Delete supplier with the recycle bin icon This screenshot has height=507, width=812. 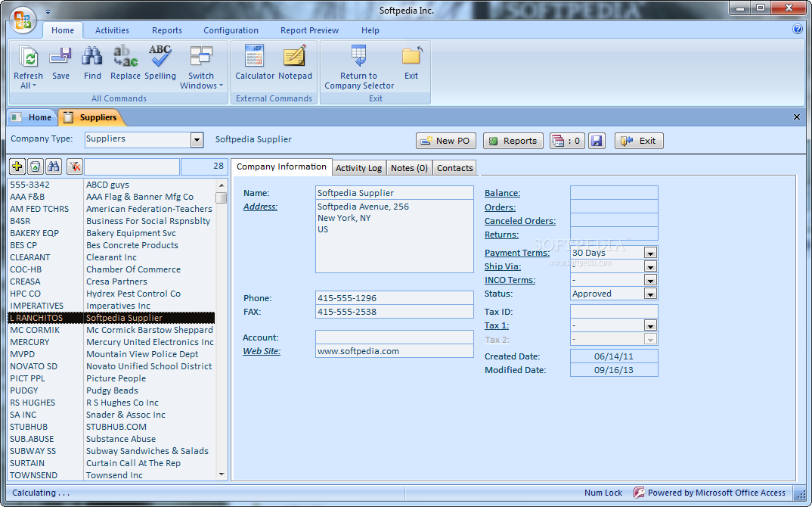point(36,166)
